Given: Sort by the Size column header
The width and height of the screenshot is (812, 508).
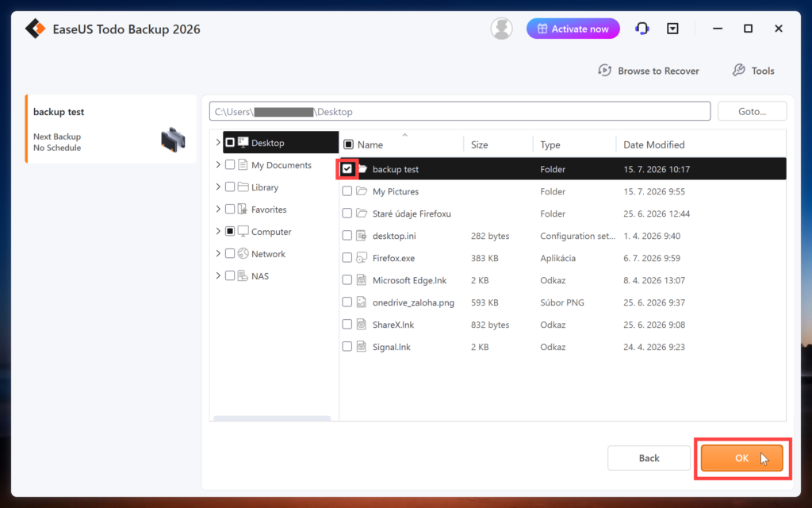Looking at the screenshot, I should (x=480, y=144).
